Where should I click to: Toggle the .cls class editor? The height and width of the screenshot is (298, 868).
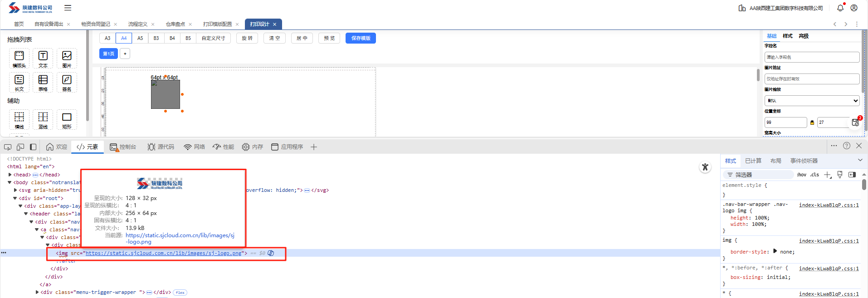[814, 175]
